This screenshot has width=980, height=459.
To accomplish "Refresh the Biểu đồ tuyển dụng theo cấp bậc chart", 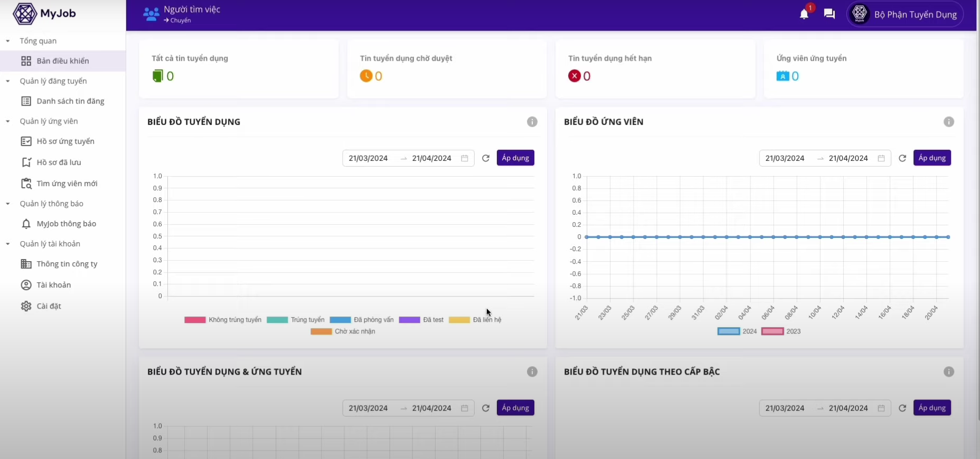I will [902, 408].
